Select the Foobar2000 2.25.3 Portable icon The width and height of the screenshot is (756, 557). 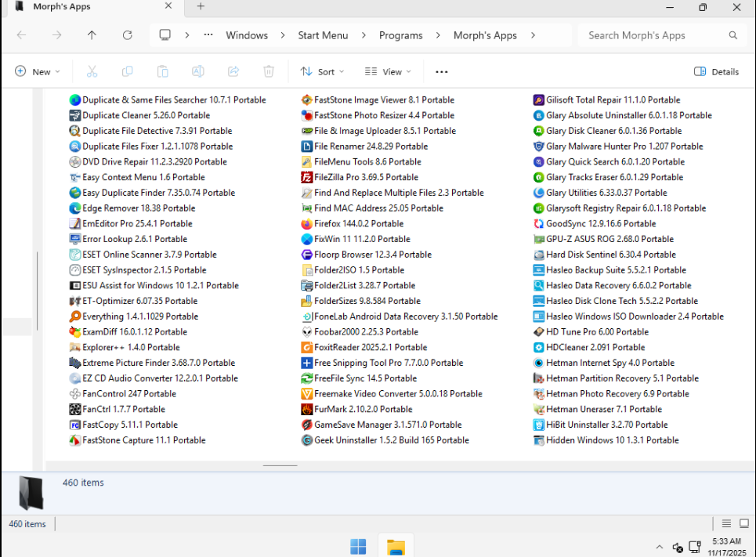pyautogui.click(x=308, y=331)
